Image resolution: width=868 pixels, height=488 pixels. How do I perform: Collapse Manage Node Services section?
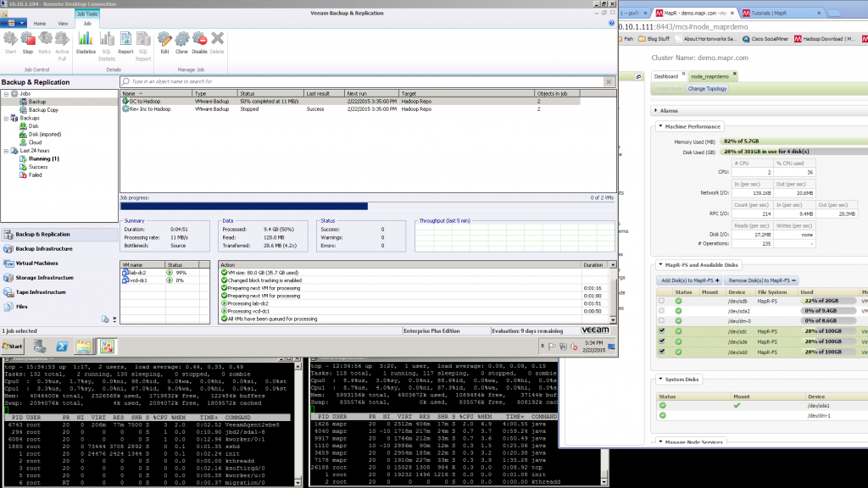[660, 442]
